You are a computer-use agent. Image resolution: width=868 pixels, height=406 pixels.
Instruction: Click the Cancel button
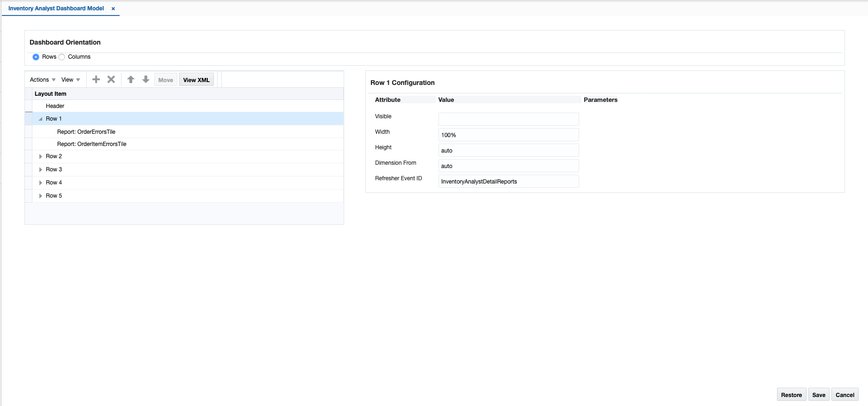845,395
